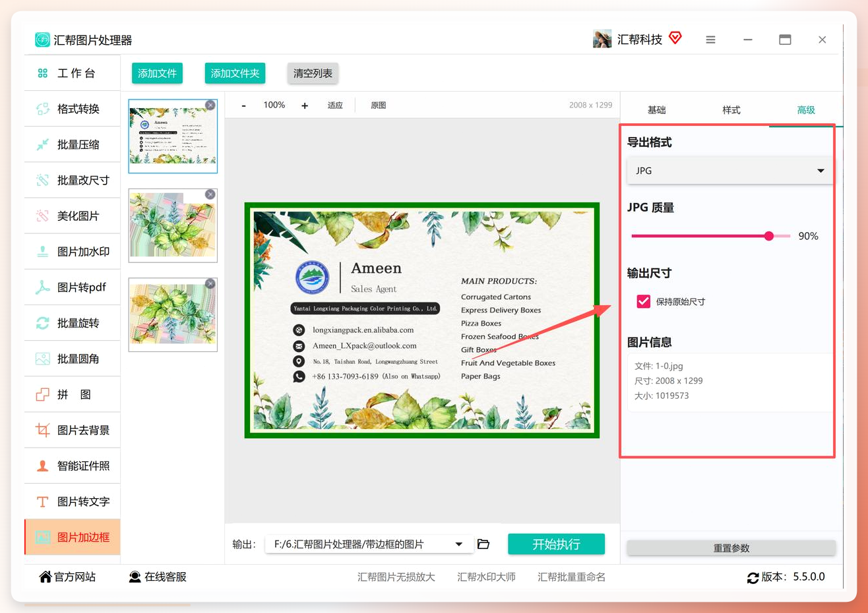Open the 汇帮图片无损放大 link
The width and height of the screenshot is (868, 613).
(x=396, y=577)
